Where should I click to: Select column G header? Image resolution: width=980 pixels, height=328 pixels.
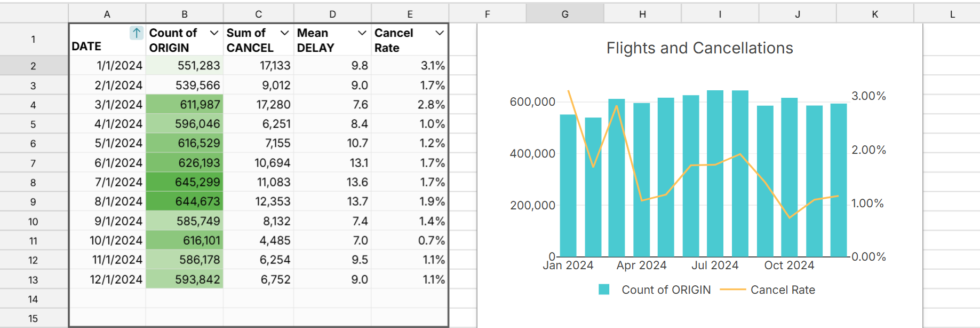(565, 14)
